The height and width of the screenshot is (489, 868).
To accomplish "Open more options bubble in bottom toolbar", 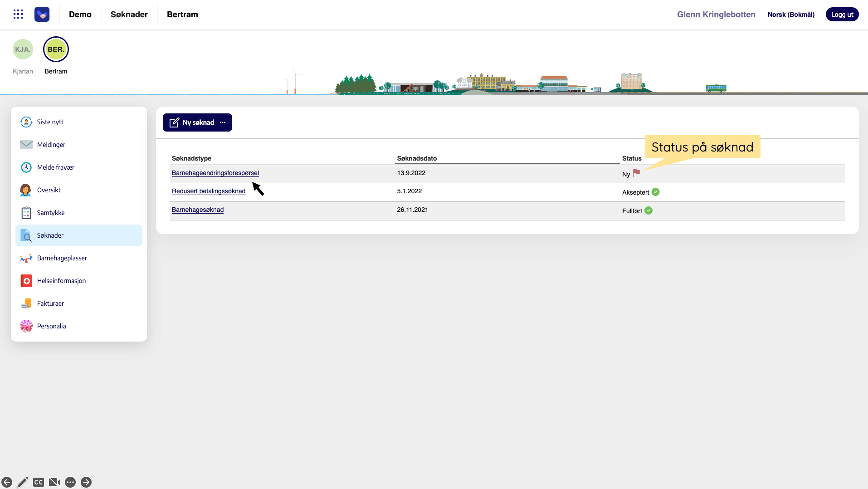I will [x=70, y=482].
